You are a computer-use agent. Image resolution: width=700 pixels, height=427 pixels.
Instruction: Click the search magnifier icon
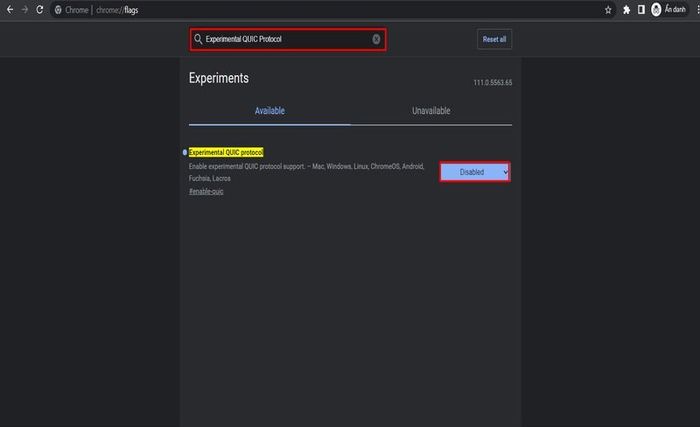point(198,39)
